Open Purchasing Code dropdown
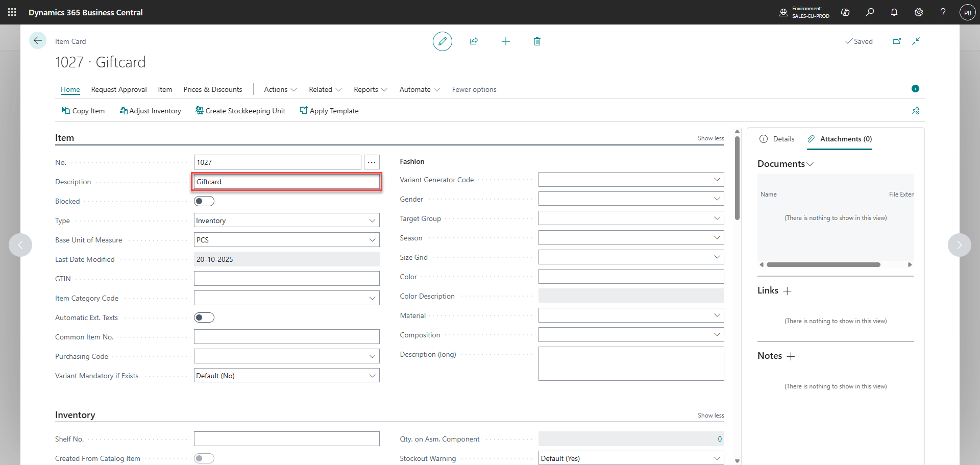The height and width of the screenshot is (465, 980). click(372, 356)
